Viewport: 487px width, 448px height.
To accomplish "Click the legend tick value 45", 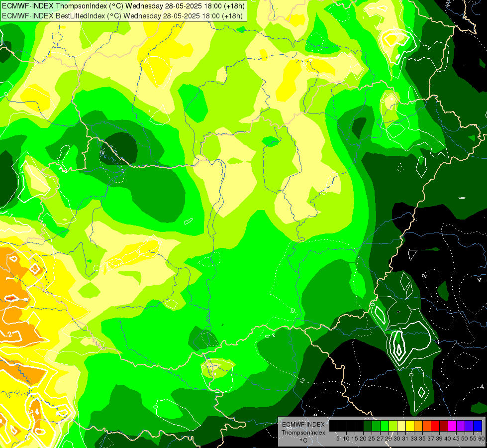I will tap(456, 439).
